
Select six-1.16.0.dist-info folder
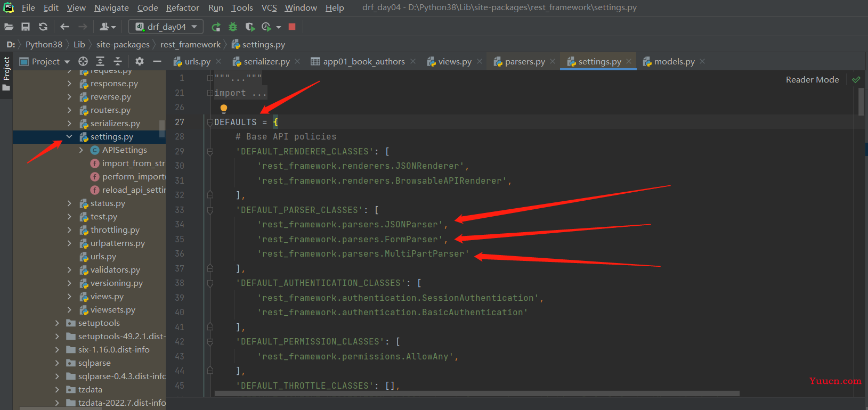(114, 350)
